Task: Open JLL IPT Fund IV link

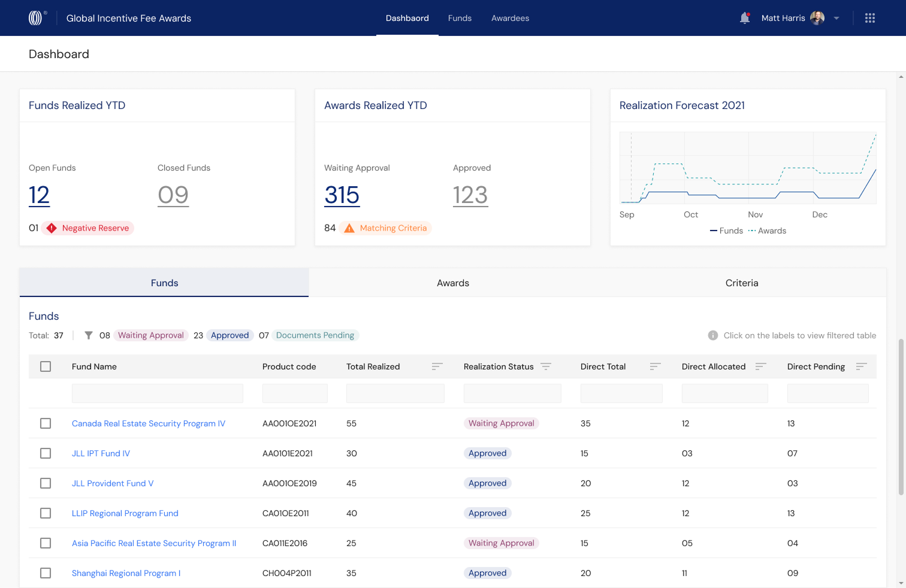Action: pyautogui.click(x=101, y=453)
